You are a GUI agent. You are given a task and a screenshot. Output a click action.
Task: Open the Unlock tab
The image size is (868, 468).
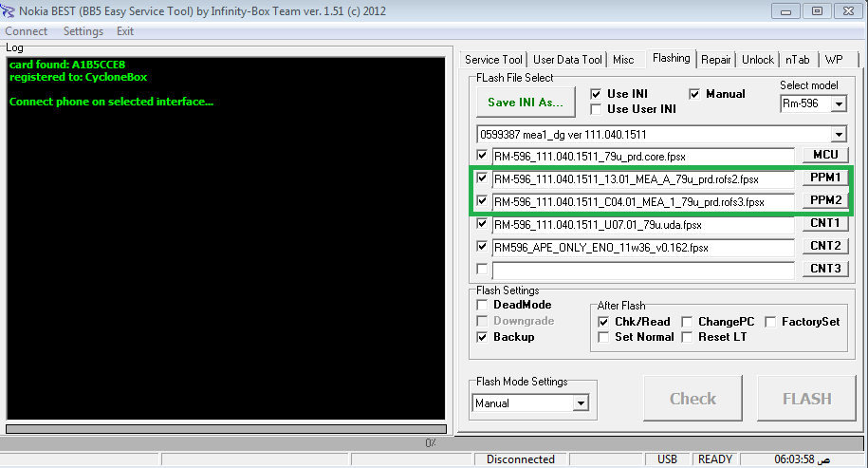click(758, 59)
